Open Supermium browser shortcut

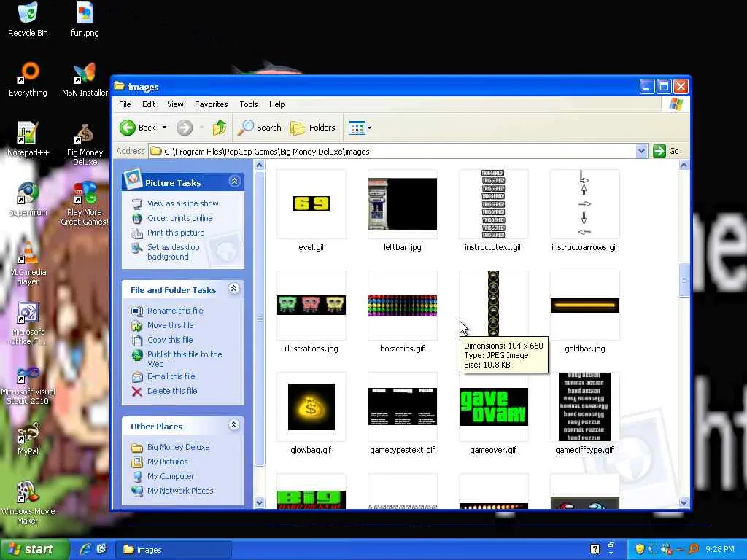point(28,199)
